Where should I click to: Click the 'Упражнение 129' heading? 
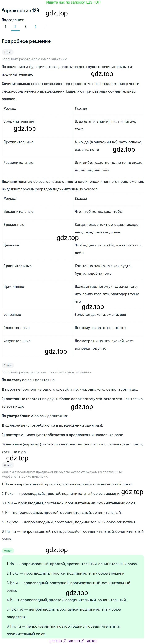(x=20, y=11)
